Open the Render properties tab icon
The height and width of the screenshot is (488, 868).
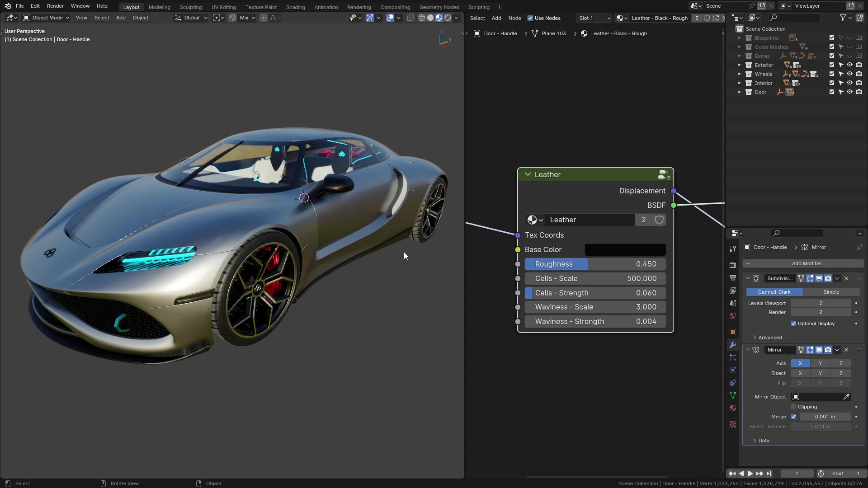click(733, 265)
